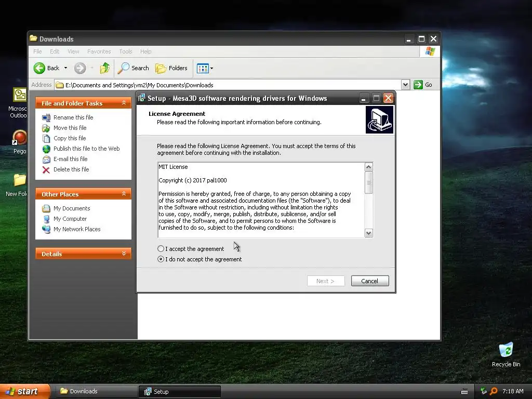Open the Views dropdown in toolbar

pyautogui.click(x=205, y=68)
